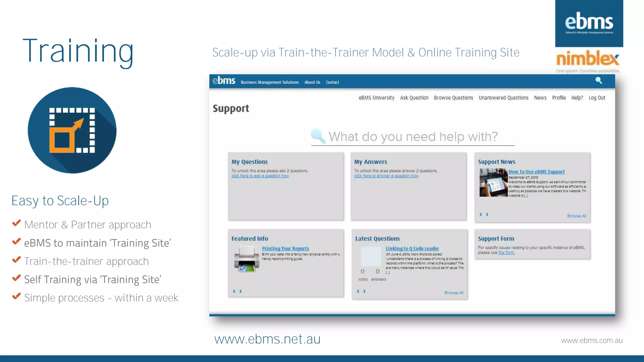Image resolution: width=644 pixels, height=362 pixels.
Task: Go to previous Featured Info item
Action: (x=234, y=291)
